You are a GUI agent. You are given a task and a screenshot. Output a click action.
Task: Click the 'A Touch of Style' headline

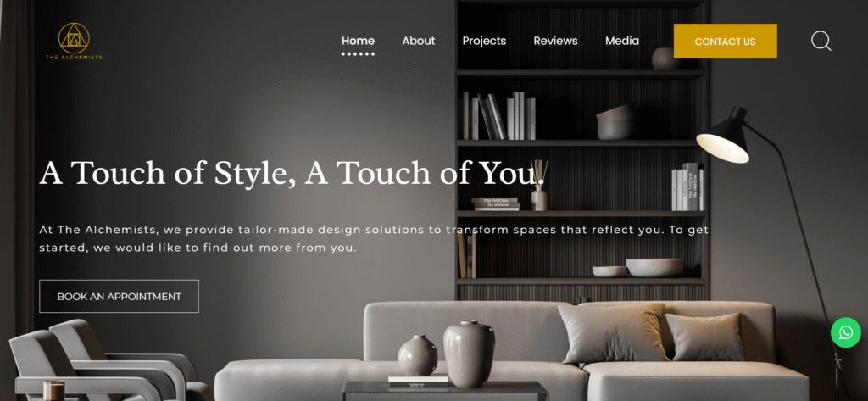tap(292, 173)
